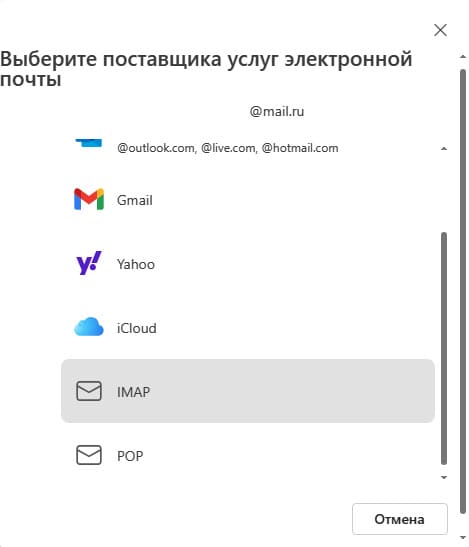The width and height of the screenshot is (469, 547).
Task: Click the provider list scrollbar thumb
Action: tap(444, 348)
